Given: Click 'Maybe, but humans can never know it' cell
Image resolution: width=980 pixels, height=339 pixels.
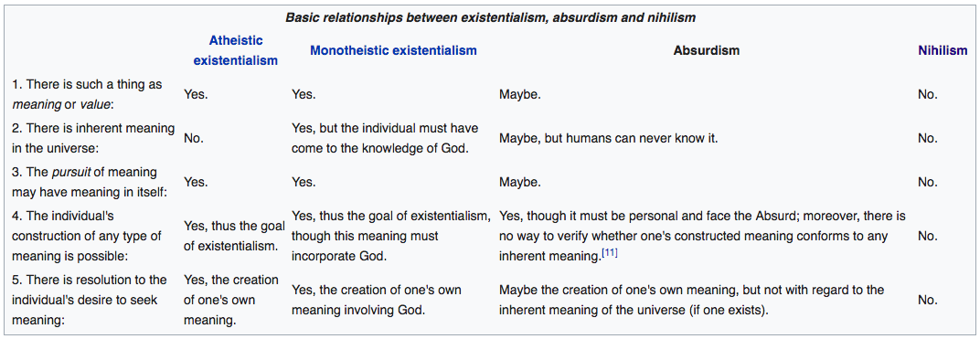Looking at the screenshot, I should pyautogui.click(x=608, y=138).
